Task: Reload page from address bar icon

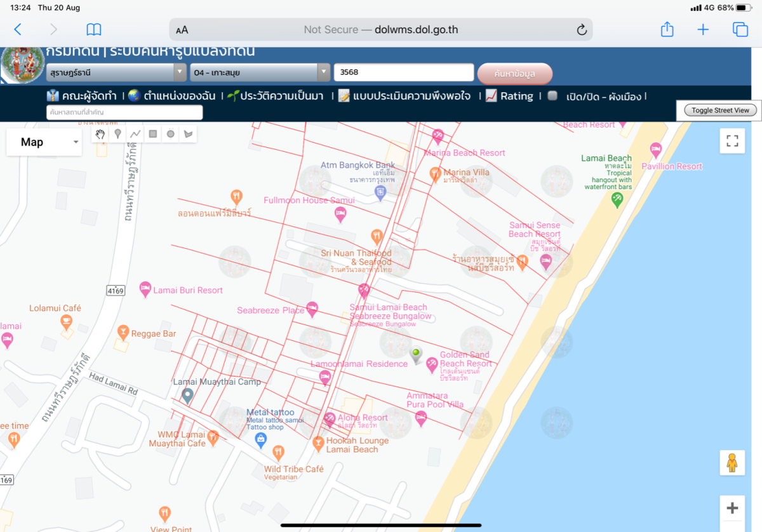Action: (581, 30)
